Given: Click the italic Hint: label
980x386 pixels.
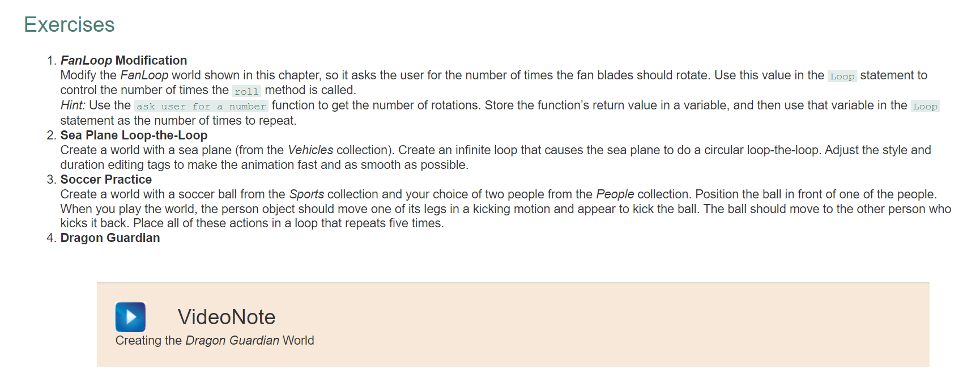Looking at the screenshot, I should 73,105.
